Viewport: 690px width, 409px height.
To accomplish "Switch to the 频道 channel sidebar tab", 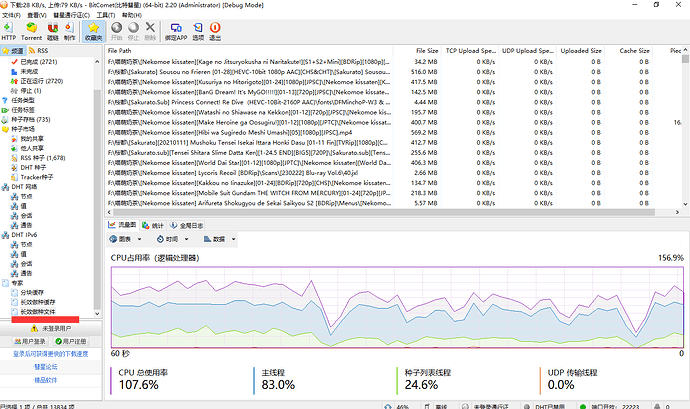I will pyautogui.click(x=13, y=51).
